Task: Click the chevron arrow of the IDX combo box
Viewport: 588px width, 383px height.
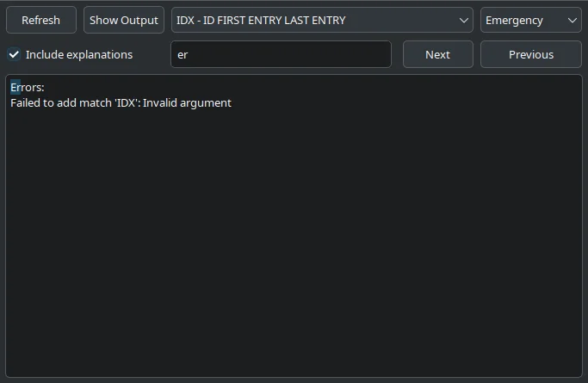Action: click(464, 20)
